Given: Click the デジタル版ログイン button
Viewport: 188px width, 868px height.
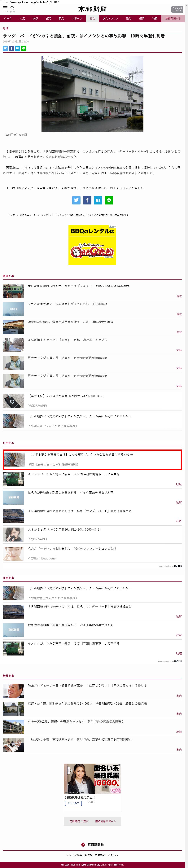Looking at the screenshot, I should pyautogui.click(x=177, y=9).
